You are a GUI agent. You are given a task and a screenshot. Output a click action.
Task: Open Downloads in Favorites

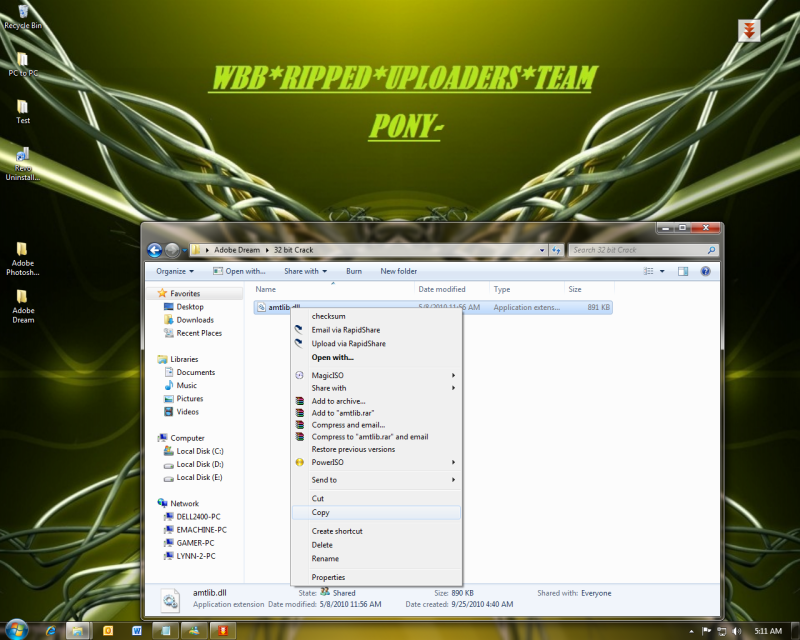[195, 320]
